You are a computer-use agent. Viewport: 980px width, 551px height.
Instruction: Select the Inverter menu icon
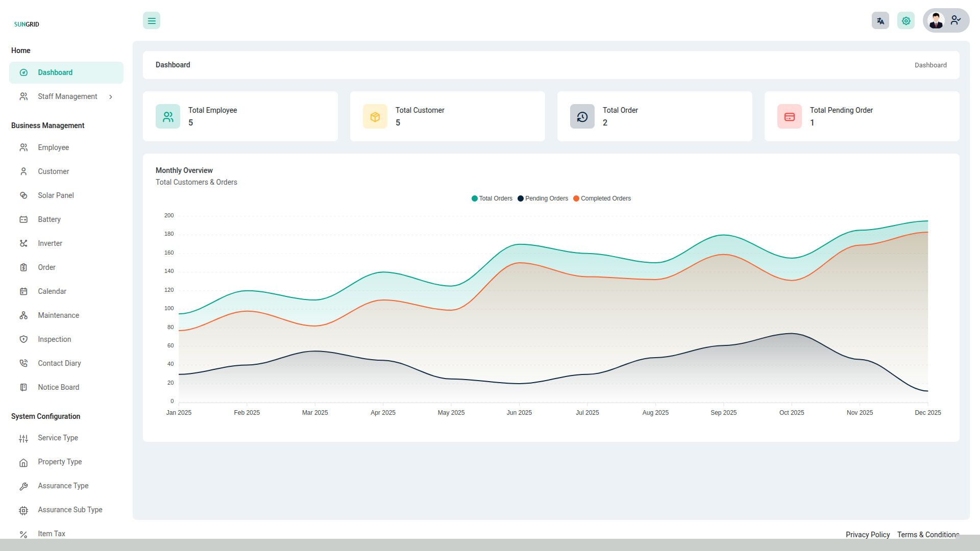pos(23,243)
